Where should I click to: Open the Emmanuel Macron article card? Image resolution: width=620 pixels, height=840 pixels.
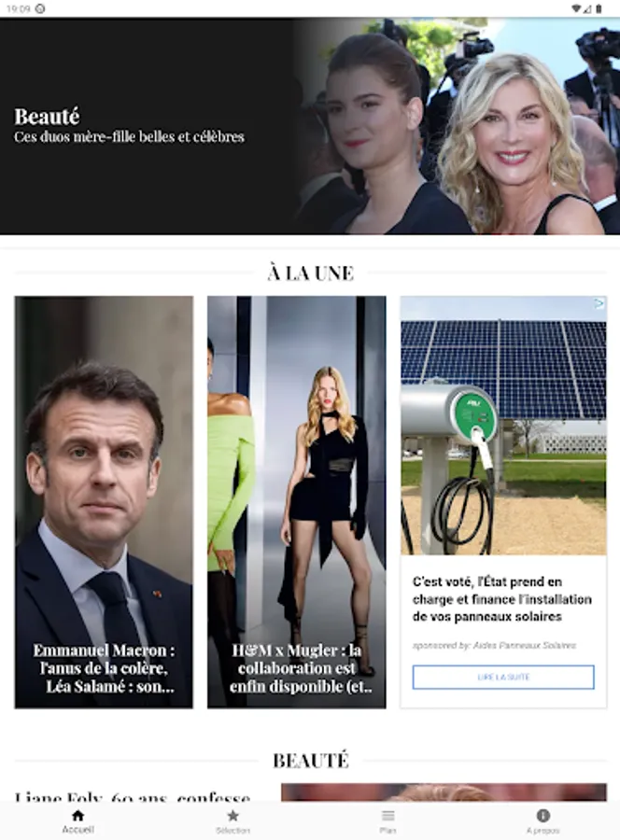coord(104,502)
